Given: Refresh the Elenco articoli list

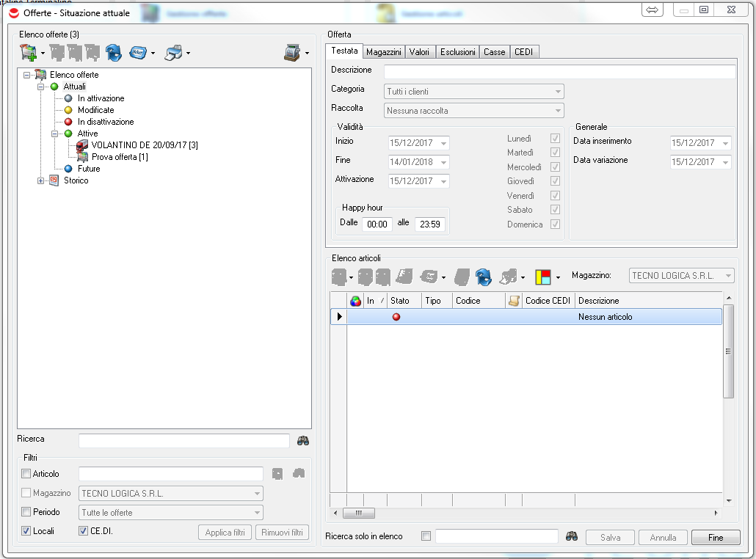Looking at the screenshot, I should click(x=482, y=276).
